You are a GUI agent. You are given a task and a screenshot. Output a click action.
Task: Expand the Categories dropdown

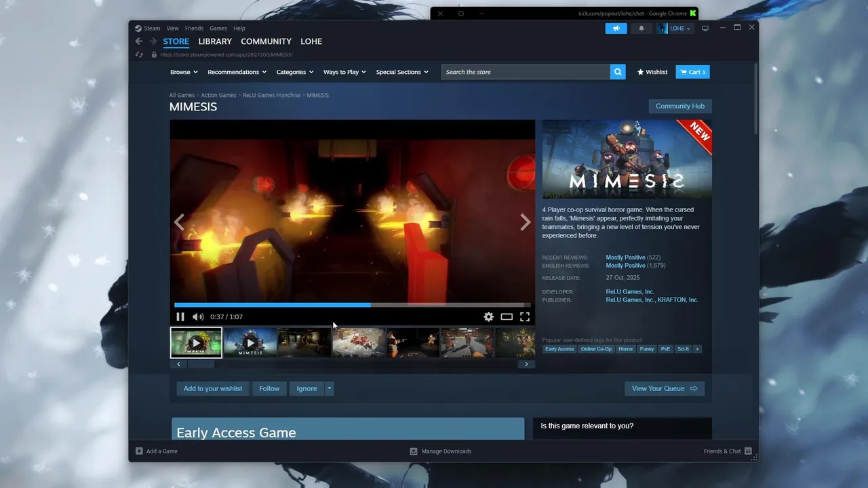point(295,72)
